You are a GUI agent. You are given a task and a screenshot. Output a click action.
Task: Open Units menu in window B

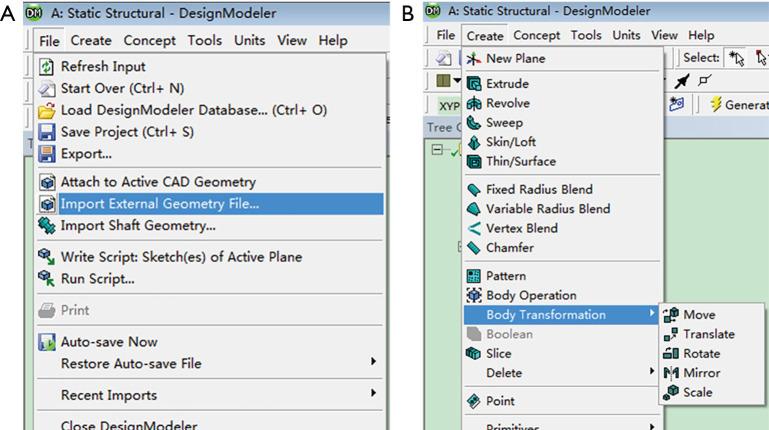pyautogui.click(x=626, y=35)
